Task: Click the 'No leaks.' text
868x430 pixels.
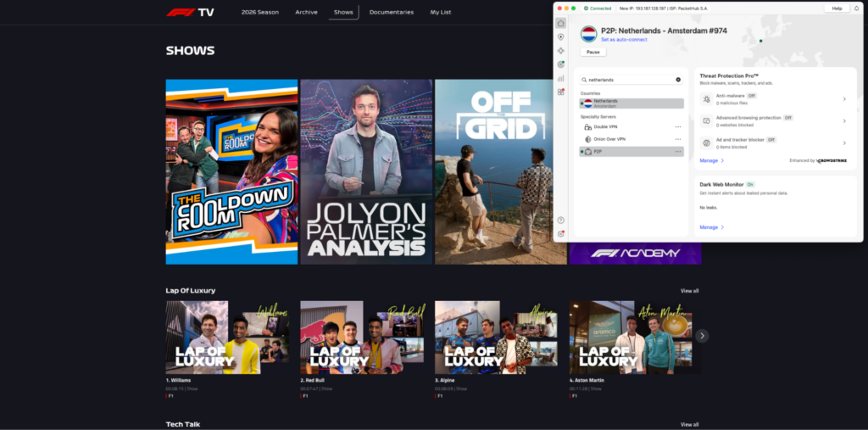Action: point(708,207)
